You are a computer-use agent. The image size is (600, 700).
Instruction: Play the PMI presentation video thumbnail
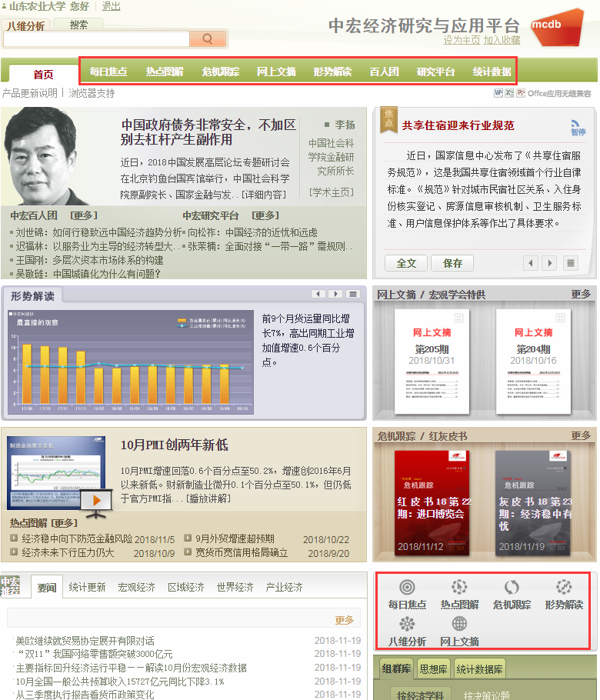click(x=98, y=500)
